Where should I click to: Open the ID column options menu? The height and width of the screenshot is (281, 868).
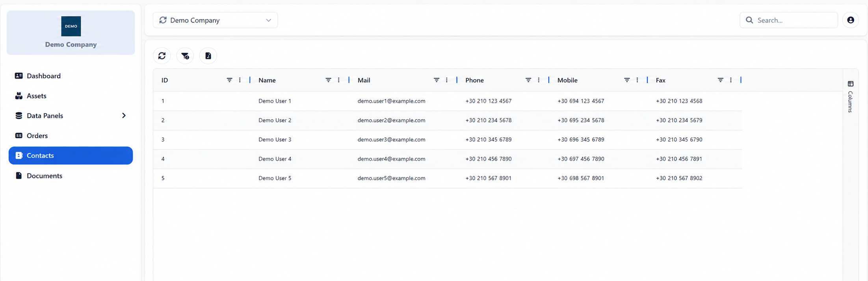(x=240, y=80)
